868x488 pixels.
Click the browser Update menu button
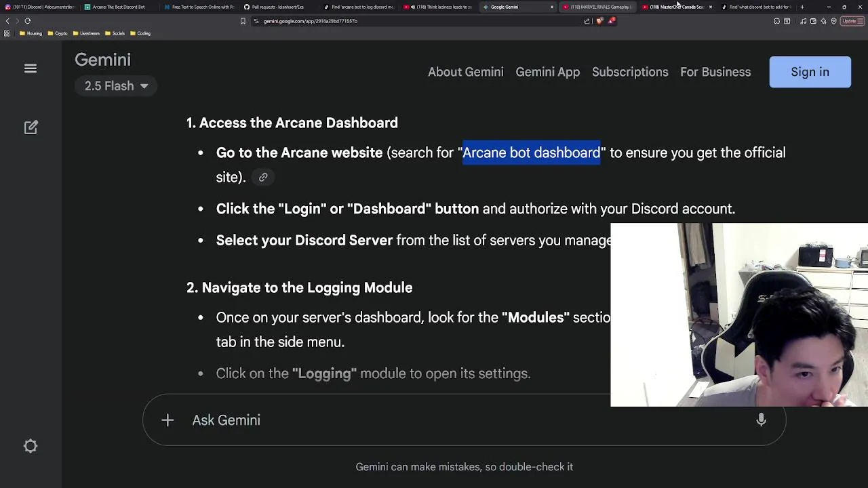(x=852, y=21)
